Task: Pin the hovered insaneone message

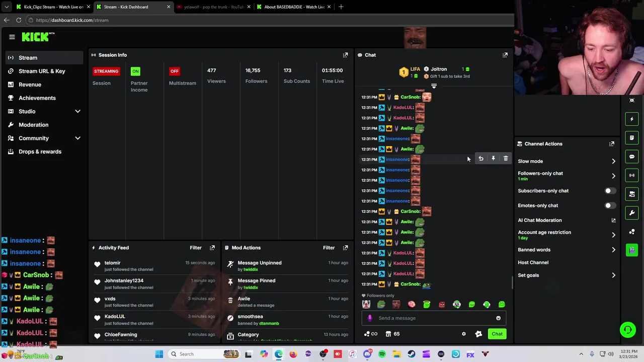Action: (x=494, y=158)
